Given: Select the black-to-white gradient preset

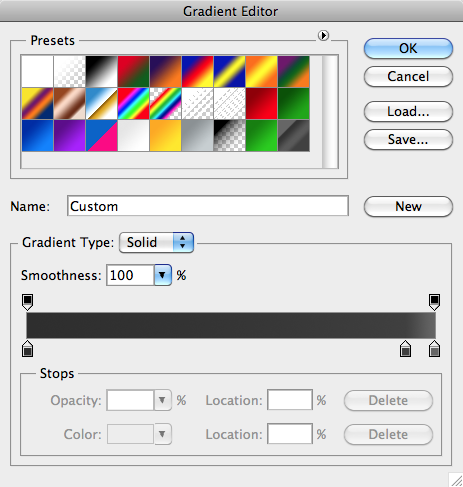Looking at the screenshot, I should pos(102,72).
